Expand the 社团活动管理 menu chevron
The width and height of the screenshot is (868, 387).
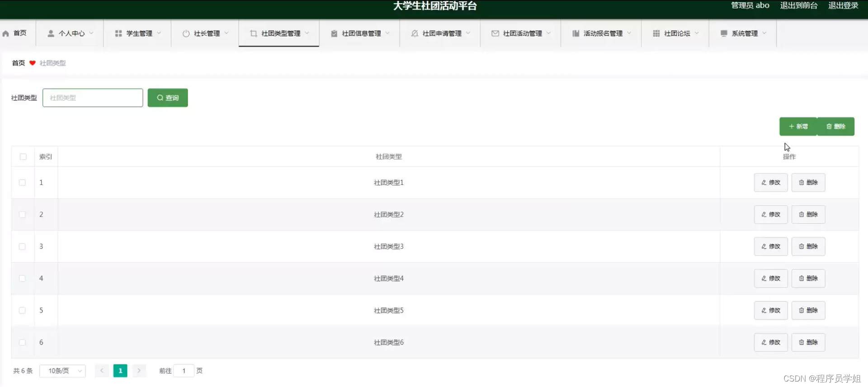[x=548, y=33]
